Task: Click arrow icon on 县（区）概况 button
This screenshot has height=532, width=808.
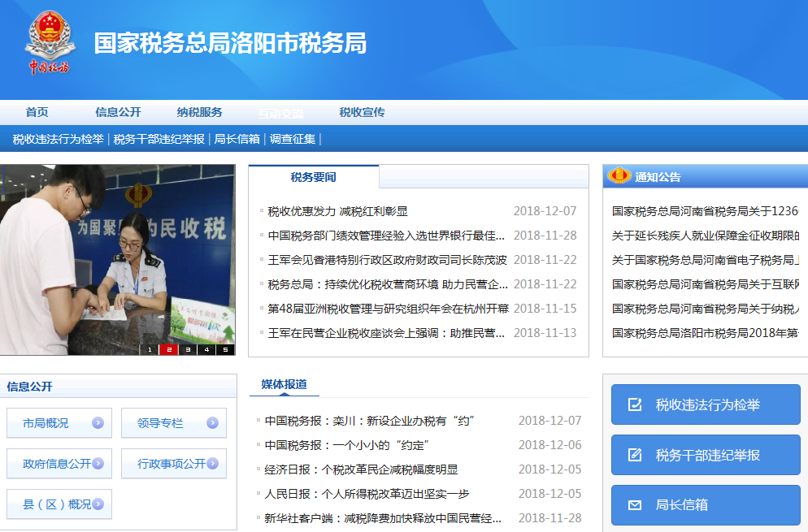Action: (98, 504)
